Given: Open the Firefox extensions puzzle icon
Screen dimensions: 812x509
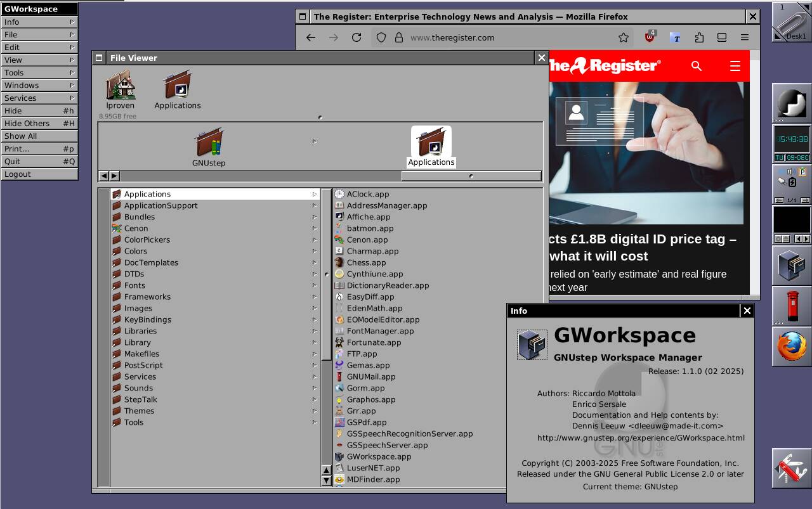Looking at the screenshot, I should point(699,37).
